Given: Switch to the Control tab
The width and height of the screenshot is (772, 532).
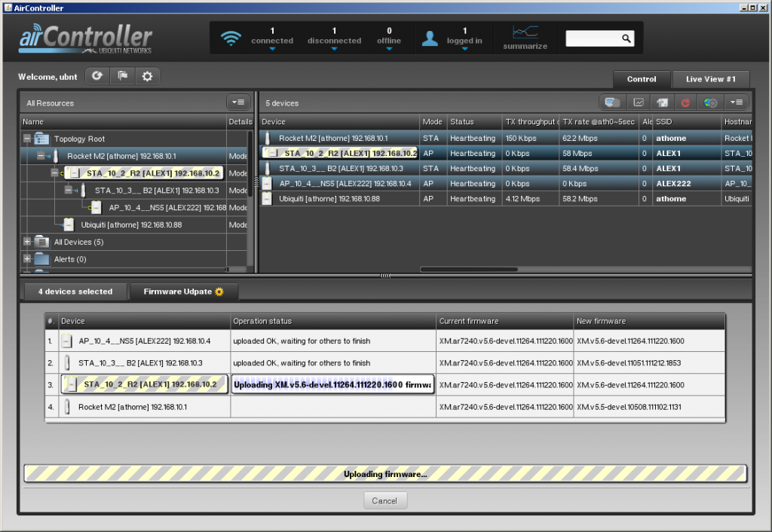Looking at the screenshot, I should (642, 78).
